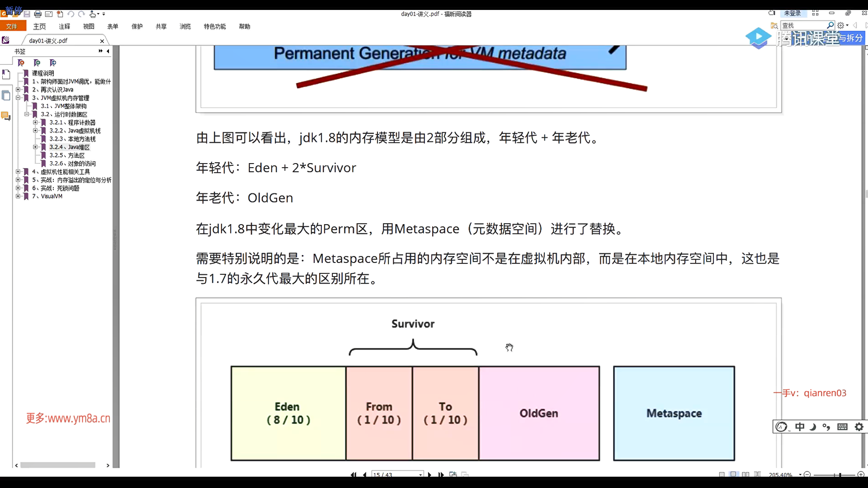Toggle single page view mode

pyautogui.click(x=722, y=474)
